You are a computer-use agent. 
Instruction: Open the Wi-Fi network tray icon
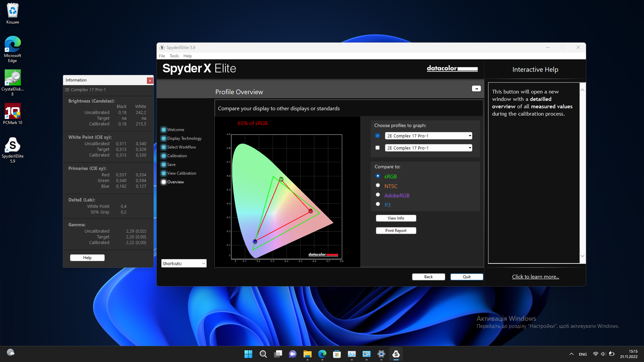[x=595, y=354]
